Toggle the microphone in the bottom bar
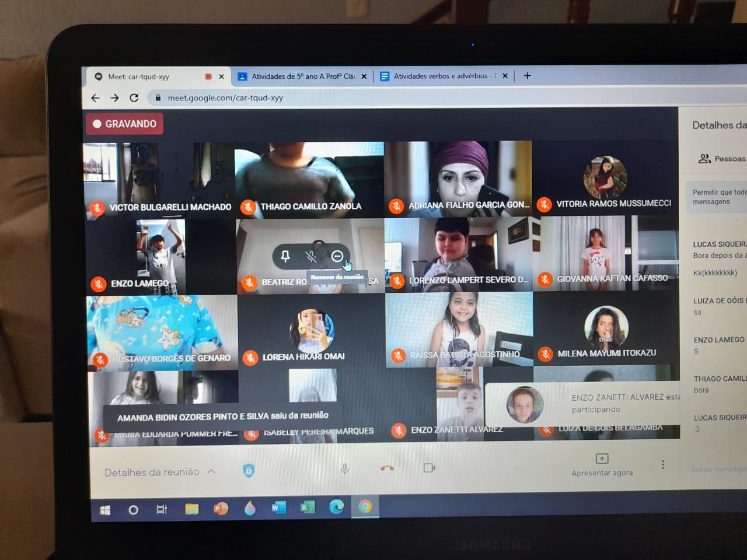This screenshot has width=747, height=560. [x=345, y=468]
